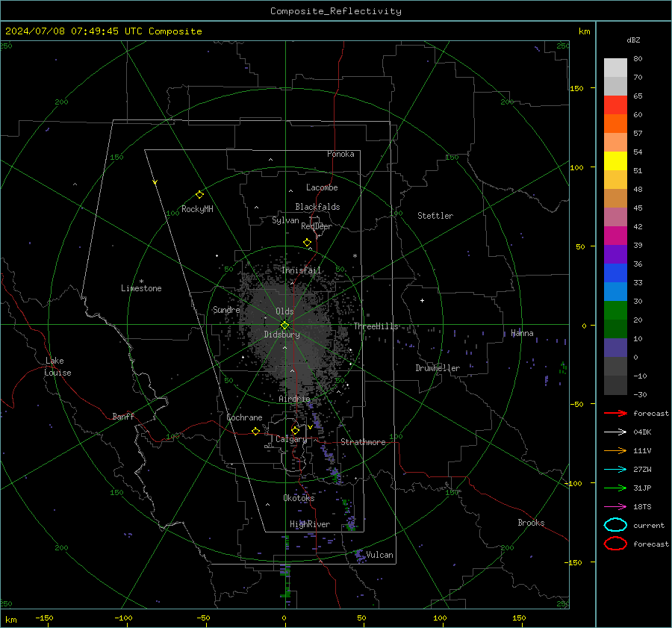Click the Stettler city label

(x=435, y=216)
